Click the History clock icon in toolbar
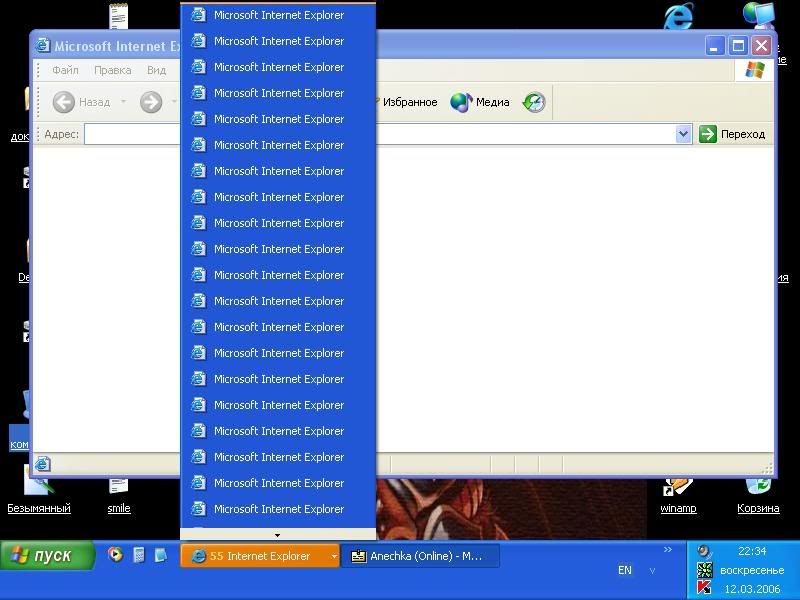The width and height of the screenshot is (800, 600). click(534, 102)
